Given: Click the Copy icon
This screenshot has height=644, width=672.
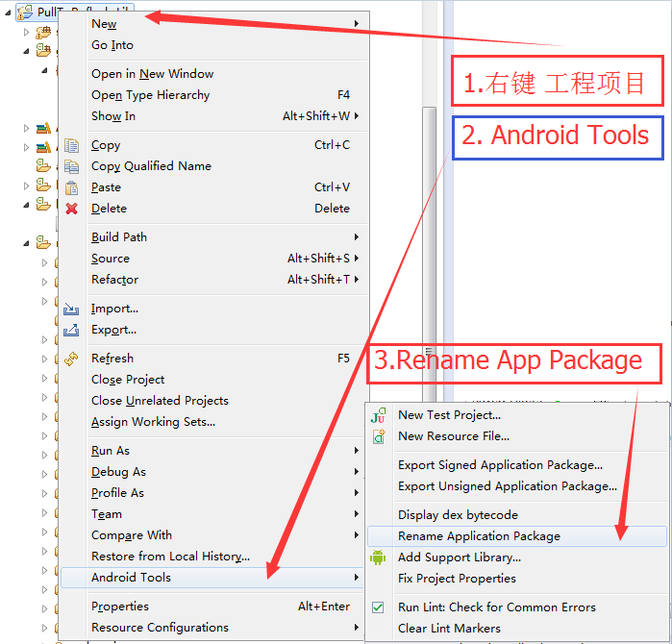Looking at the screenshot, I should click(x=71, y=145).
